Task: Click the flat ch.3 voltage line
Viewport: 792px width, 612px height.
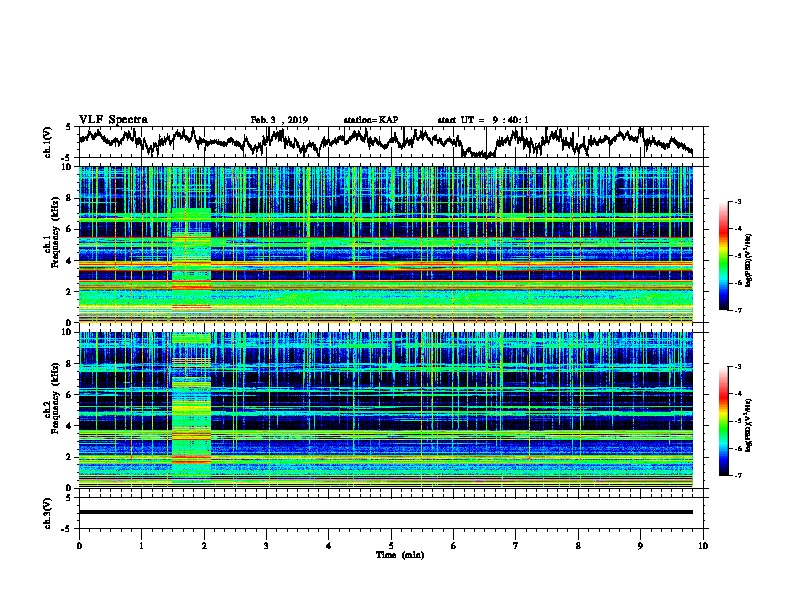Action: 385,512
